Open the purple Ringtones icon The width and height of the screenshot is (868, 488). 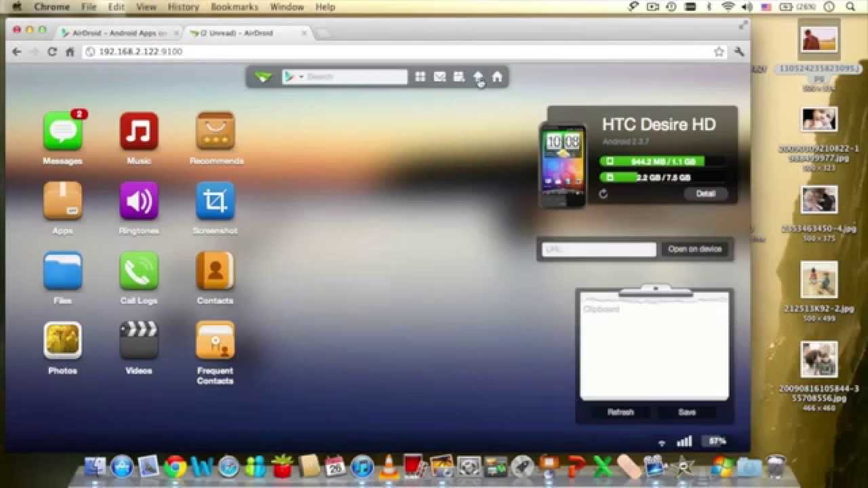(139, 201)
